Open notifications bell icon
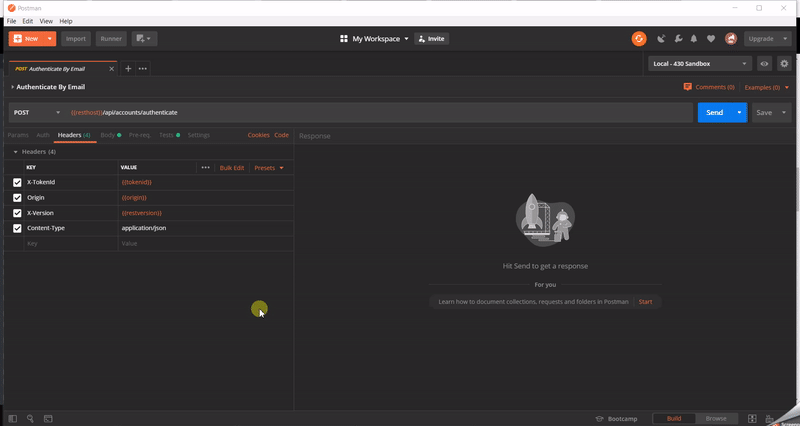 pos(694,39)
